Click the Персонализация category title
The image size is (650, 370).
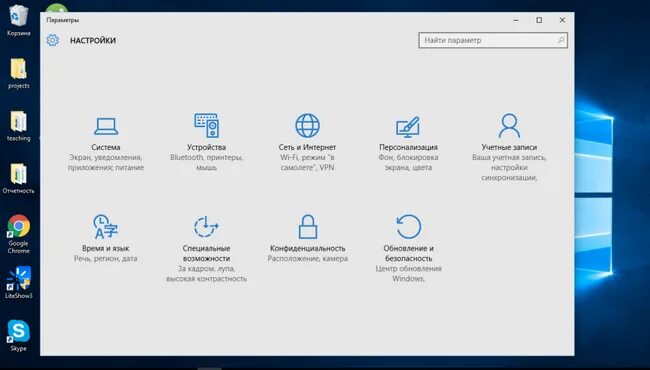(x=408, y=147)
